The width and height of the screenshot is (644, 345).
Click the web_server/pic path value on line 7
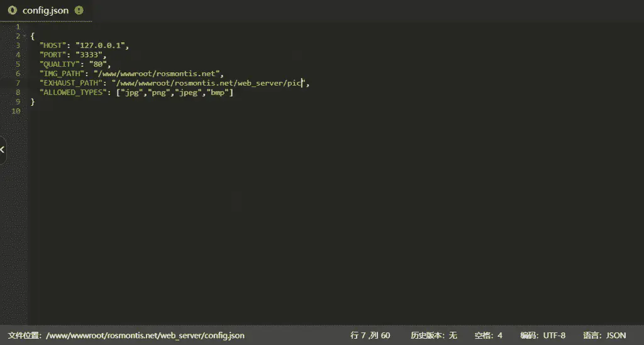(x=209, y=84)
